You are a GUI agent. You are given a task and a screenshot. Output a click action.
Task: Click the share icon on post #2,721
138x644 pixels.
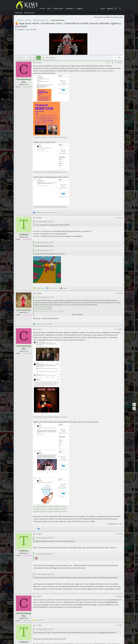[x=115, y=63]
